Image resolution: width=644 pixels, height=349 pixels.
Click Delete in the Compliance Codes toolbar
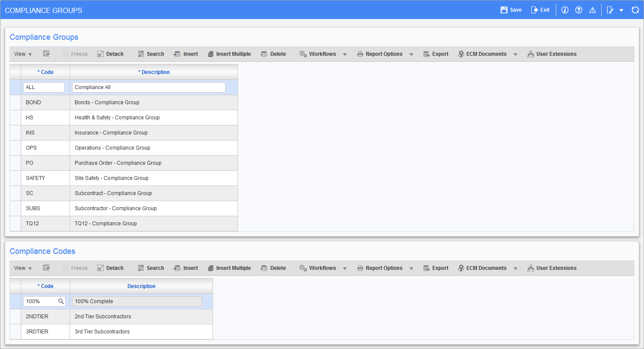[x=273, y=268]
